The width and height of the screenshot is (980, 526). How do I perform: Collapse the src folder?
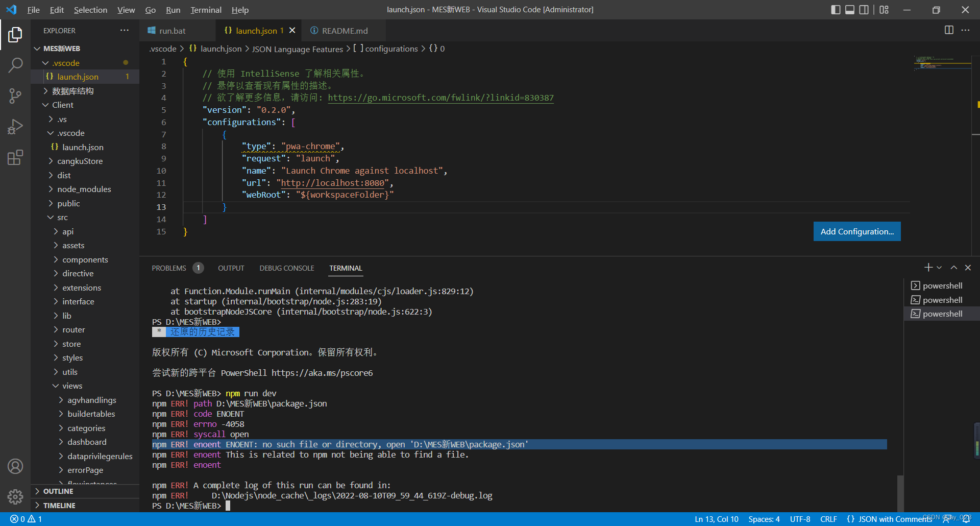pos(85,217)
